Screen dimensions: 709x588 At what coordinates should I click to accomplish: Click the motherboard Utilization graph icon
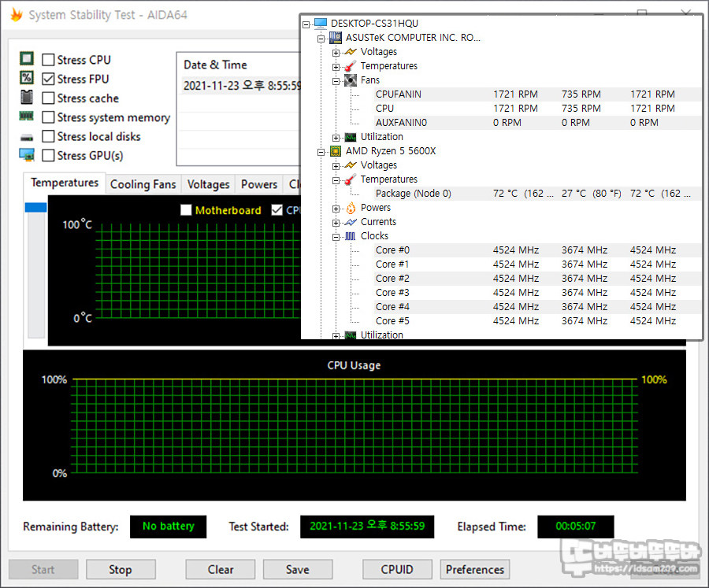[x=351, y=137]
